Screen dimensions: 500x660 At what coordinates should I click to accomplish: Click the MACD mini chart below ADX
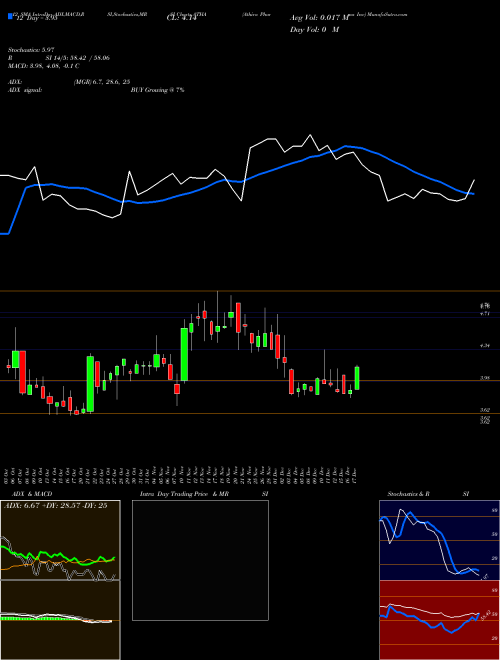[60, 620]
